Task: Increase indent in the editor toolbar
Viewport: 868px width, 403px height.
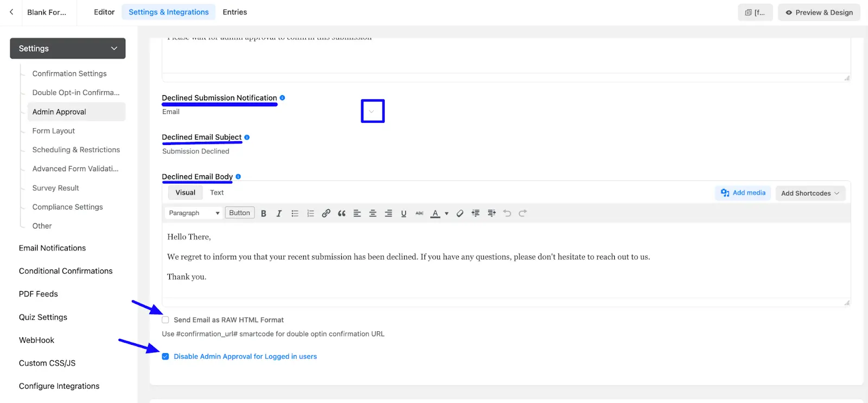Action: click(x=492, y=213)
